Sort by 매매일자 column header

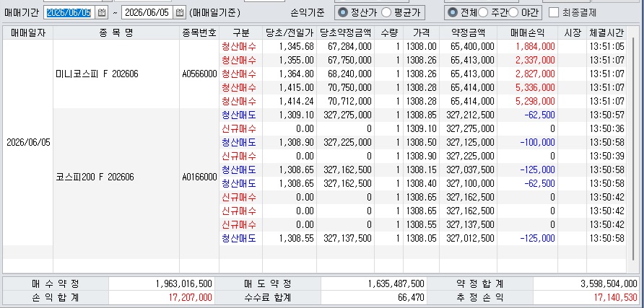(x=28, y=32)
